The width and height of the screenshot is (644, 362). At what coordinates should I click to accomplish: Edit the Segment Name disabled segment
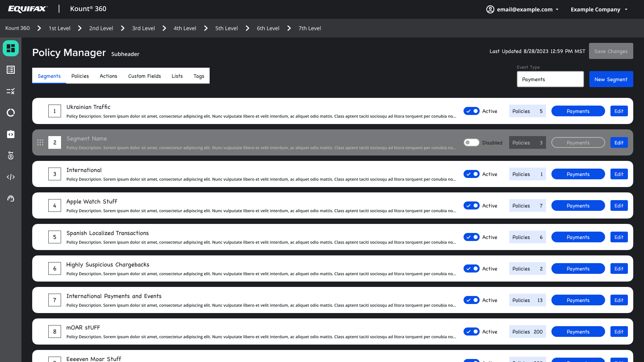tap(619, 142)
